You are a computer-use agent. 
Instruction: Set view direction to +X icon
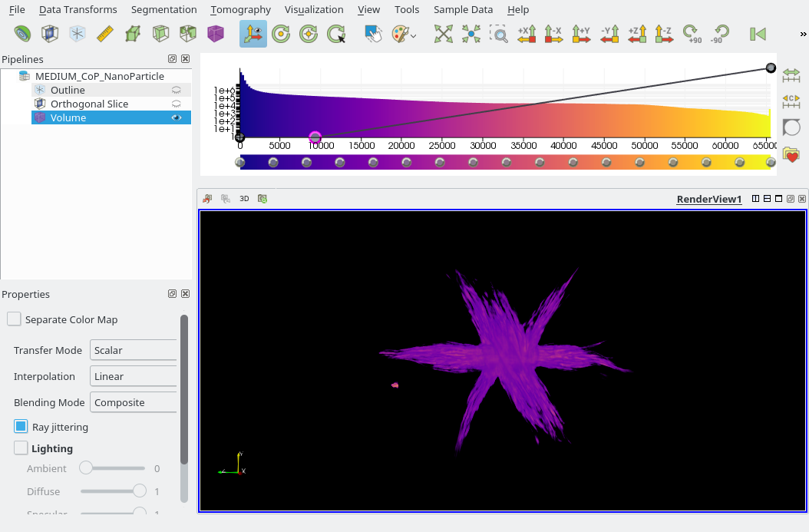point(527,34)
